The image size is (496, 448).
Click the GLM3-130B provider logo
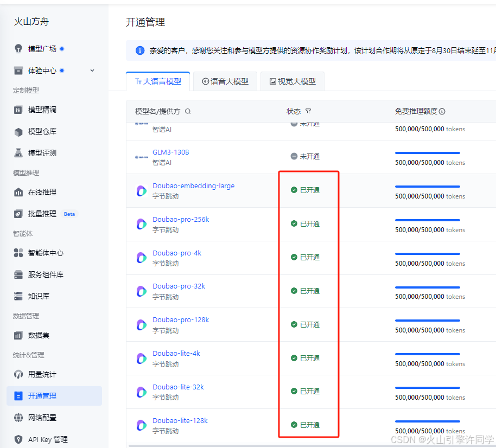142,157
